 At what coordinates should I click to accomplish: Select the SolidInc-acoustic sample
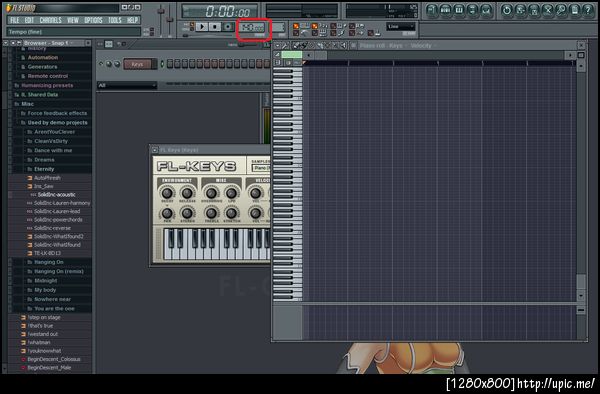coord(56,195)
